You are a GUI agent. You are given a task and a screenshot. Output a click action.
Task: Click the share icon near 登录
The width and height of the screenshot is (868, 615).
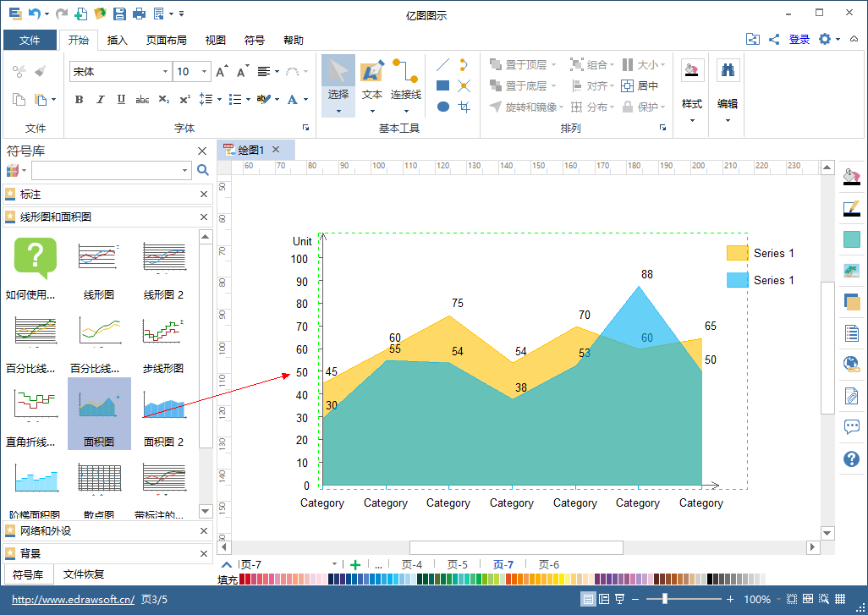pyautogui.click(x=774, y=39)
